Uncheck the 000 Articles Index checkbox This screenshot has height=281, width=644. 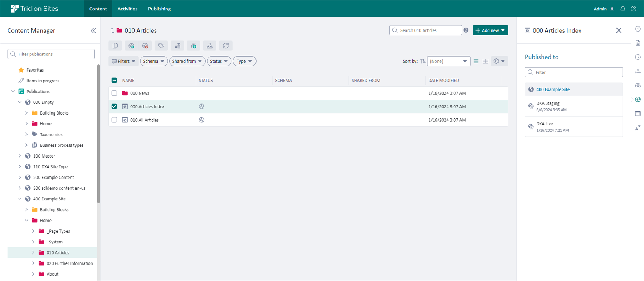coord(114,106)
